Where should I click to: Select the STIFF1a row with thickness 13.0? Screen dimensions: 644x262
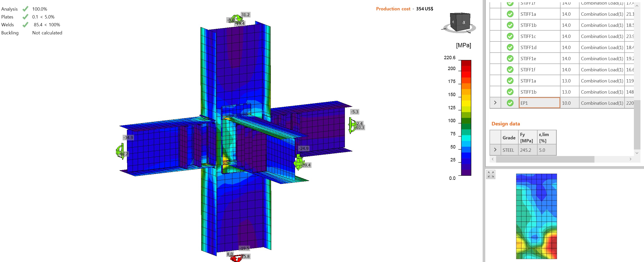562,81
